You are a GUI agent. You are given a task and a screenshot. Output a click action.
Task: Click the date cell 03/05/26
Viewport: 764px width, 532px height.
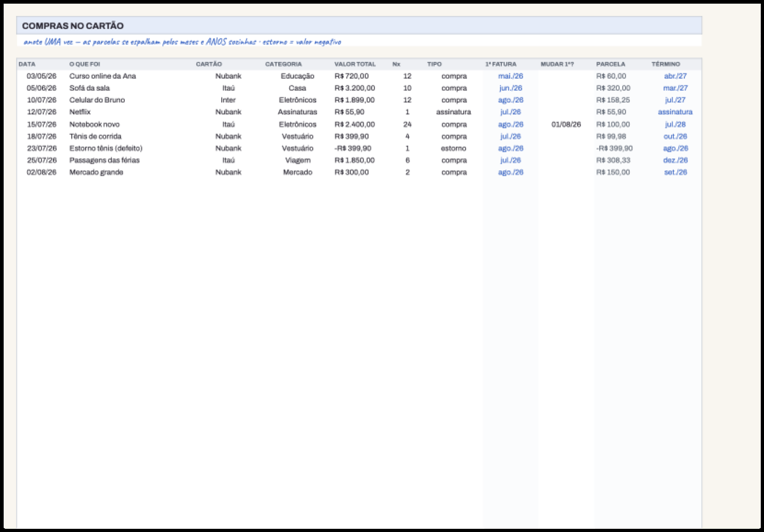click(x=41, y=76)
